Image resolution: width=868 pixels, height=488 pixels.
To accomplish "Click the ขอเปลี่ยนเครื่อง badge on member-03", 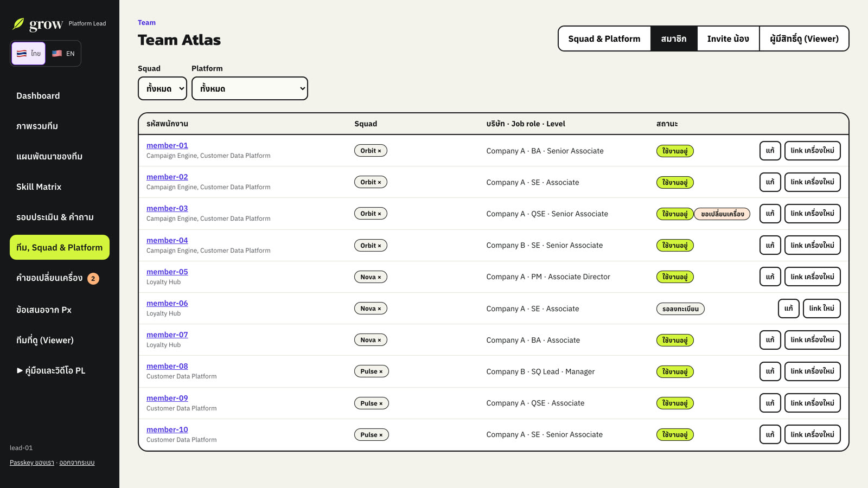I will (722, 214).
